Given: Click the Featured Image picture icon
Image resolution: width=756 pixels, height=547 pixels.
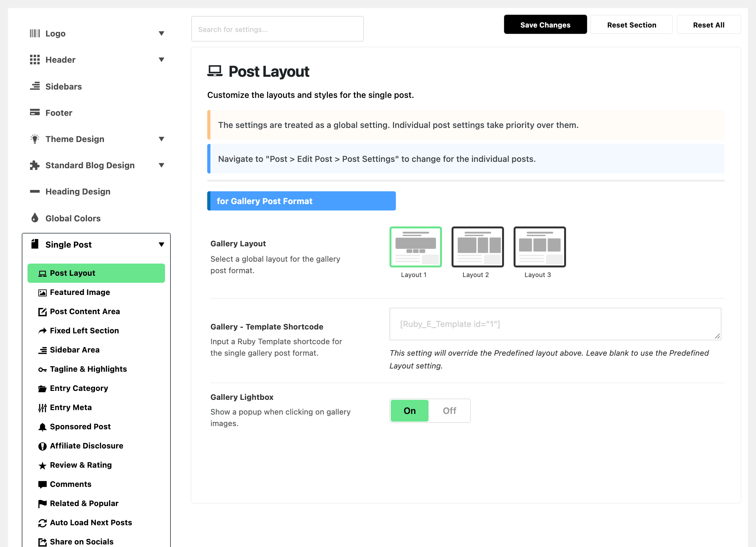Looking at the screenshot, I should 42,293.
